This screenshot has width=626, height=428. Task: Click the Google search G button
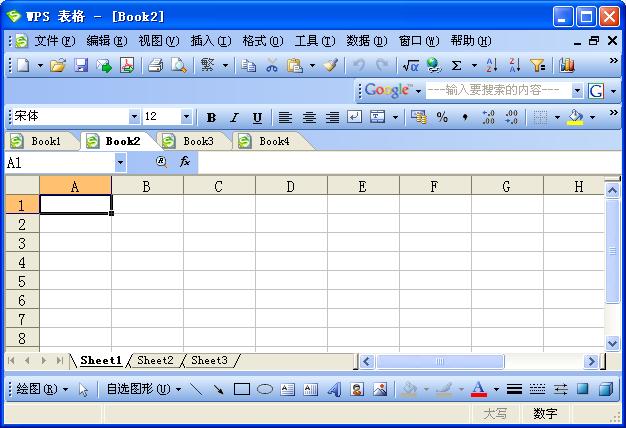tap(596, 91)
